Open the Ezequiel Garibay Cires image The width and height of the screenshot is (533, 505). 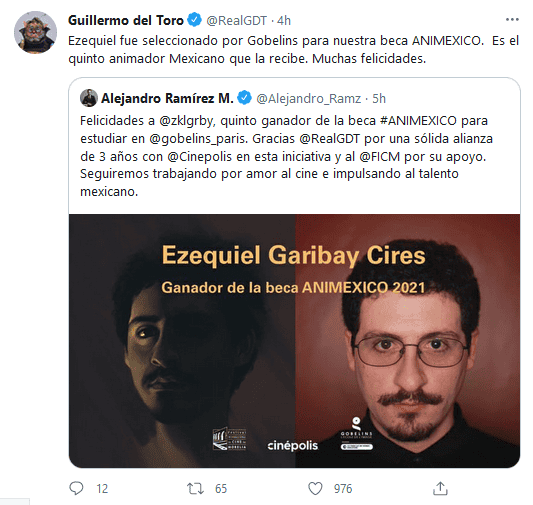point(294,341)
